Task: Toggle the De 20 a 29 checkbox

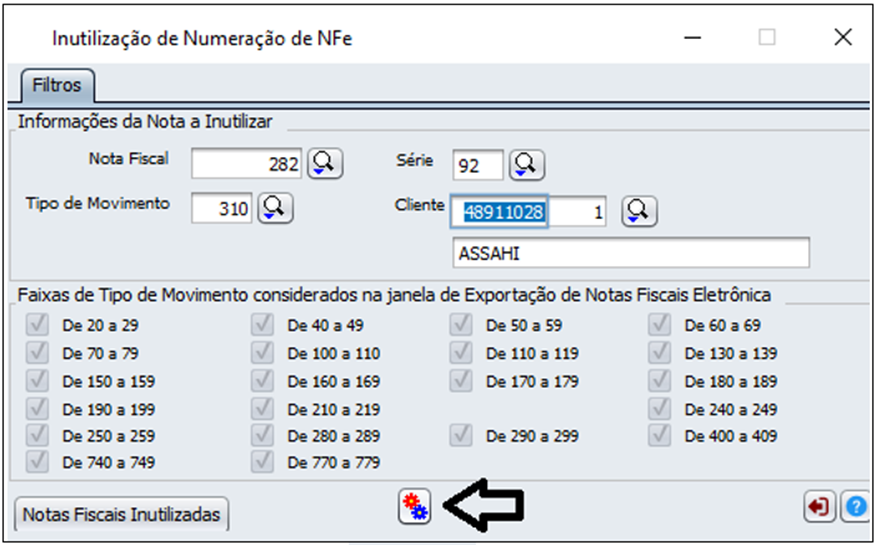Action: 36,325
